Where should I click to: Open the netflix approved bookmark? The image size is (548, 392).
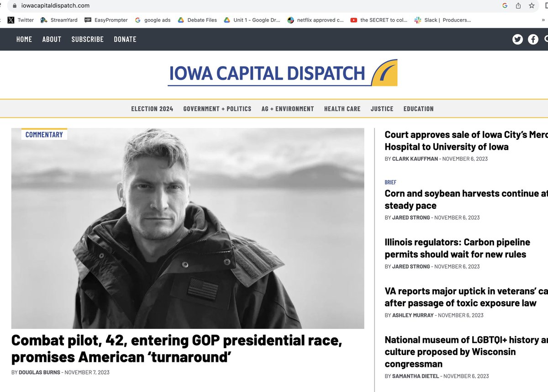click(x=316, y=20)
